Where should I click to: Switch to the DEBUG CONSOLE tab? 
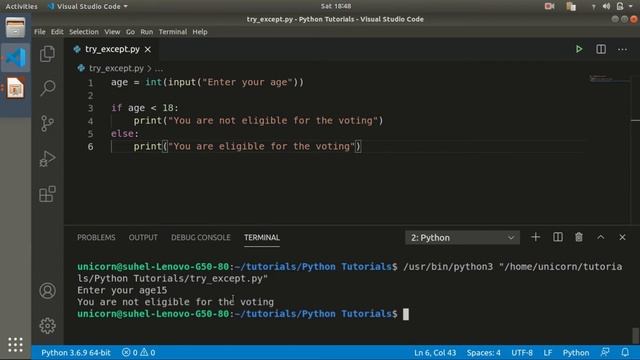pos(201,238)
